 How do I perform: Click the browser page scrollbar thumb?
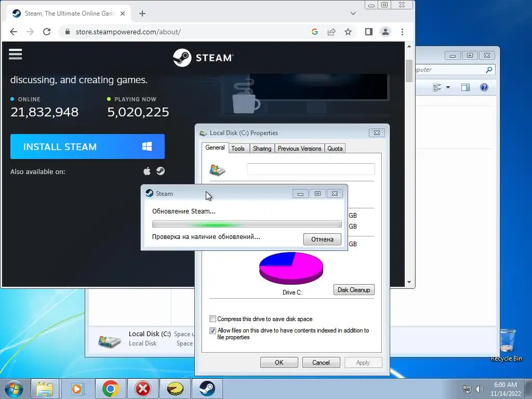click(409, 71)
